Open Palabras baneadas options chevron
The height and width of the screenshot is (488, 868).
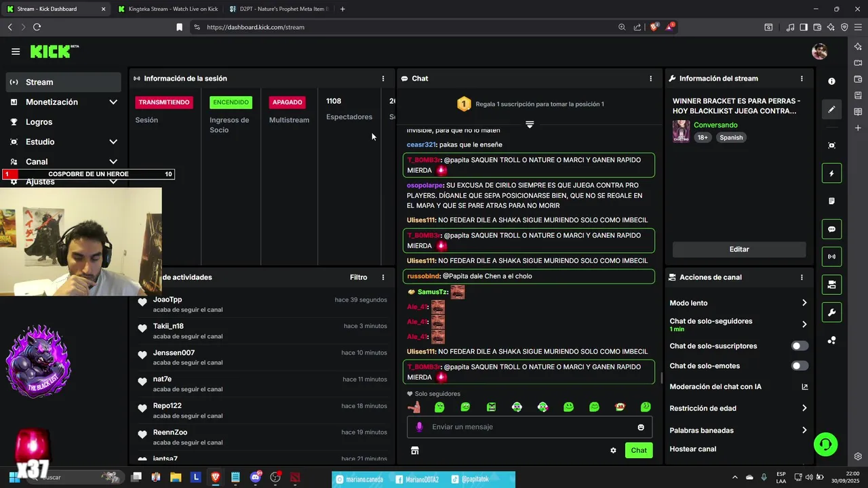804,430
